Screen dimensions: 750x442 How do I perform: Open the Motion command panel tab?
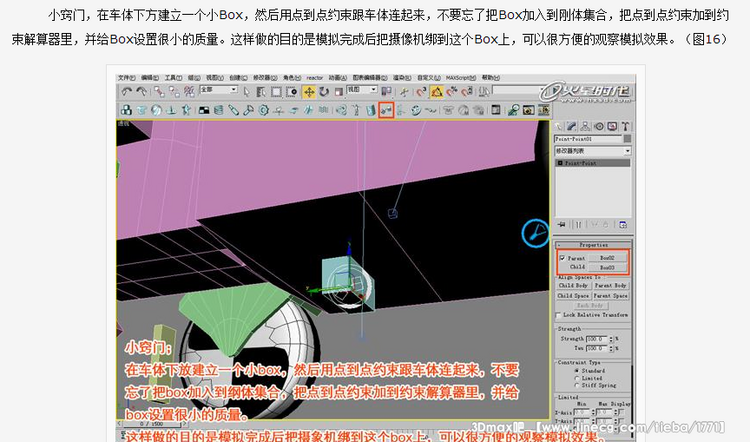click(599, 126)
